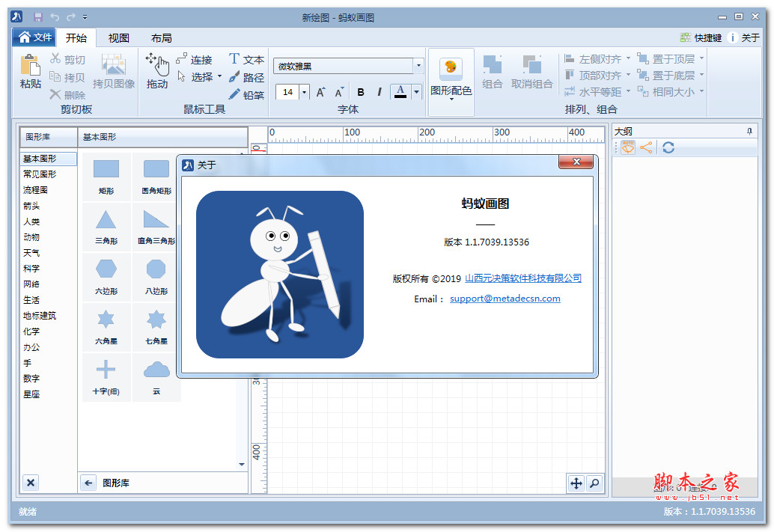Click the auto-refresh icon in 大纲 panel
Image resolution: width=774 pixels, height=532 pixels.
[628, 147]
